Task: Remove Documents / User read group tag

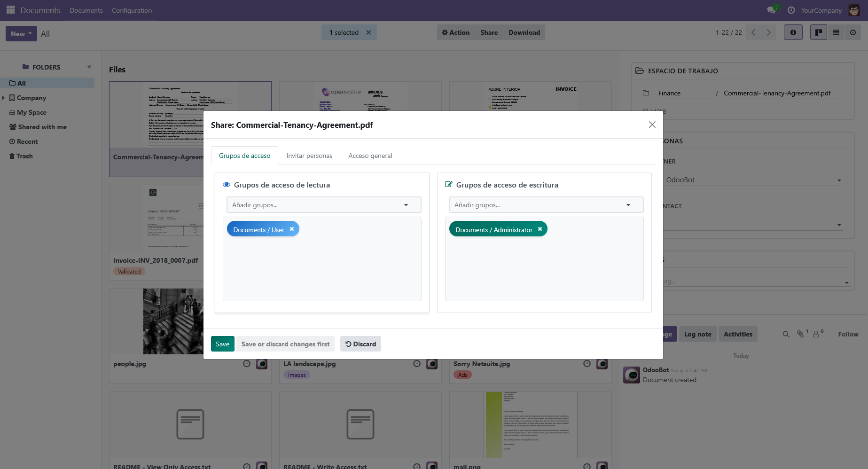Action: (292, 229)
